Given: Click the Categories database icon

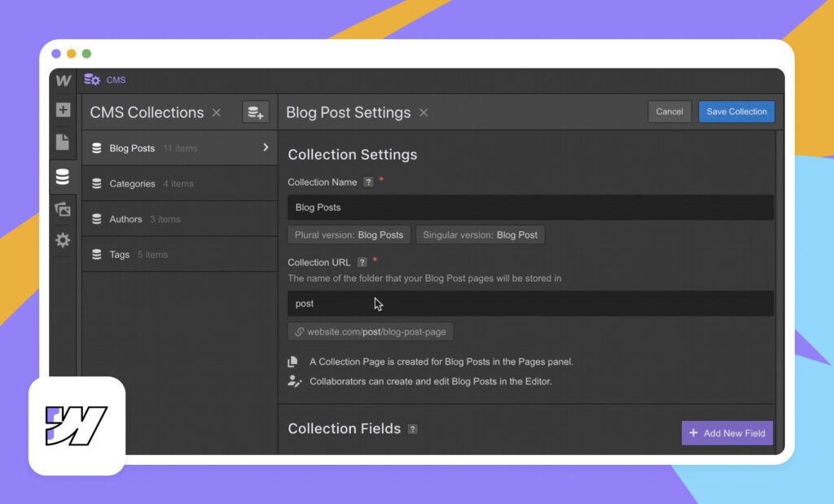Looking at the screenshot, I should click(x=96, y=183).
